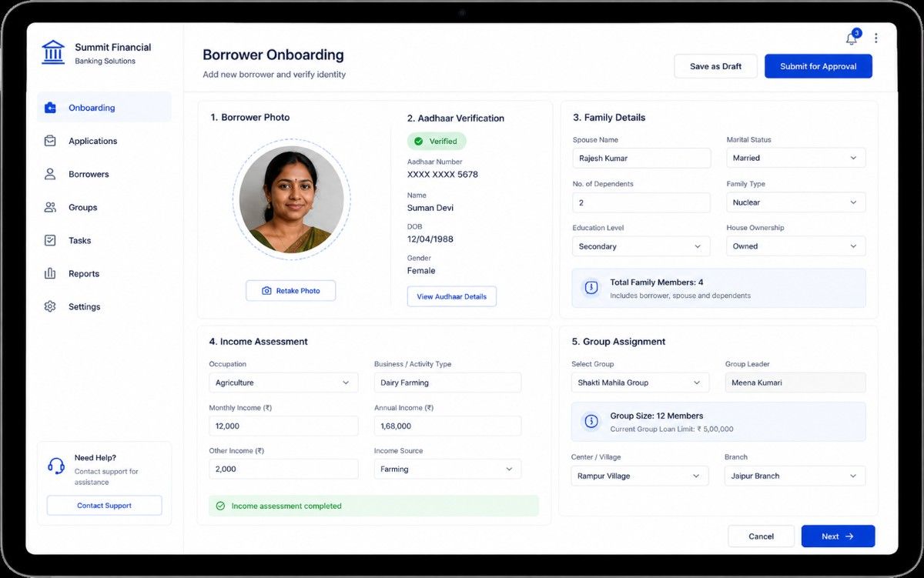Click info icon beside Total Family Members
The height and width of the screenshot is (578, 924).
pyautogui.click(x=591, y=288)
